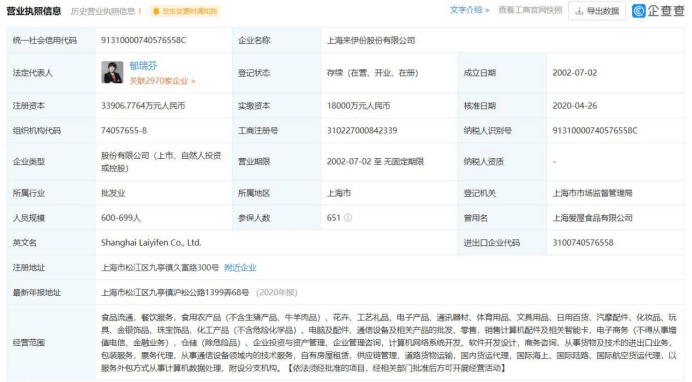The width and height of the screenshot is (692, 382).
Task: Click the 曾用名 label cell
Action: (x=502, y=217)
